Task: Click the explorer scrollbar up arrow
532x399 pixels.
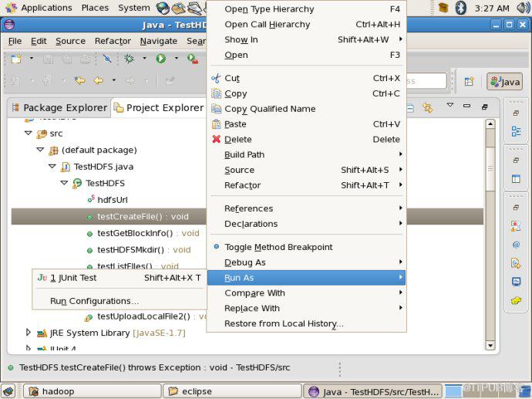Action: pyautogui.click(x=490, y=124)
